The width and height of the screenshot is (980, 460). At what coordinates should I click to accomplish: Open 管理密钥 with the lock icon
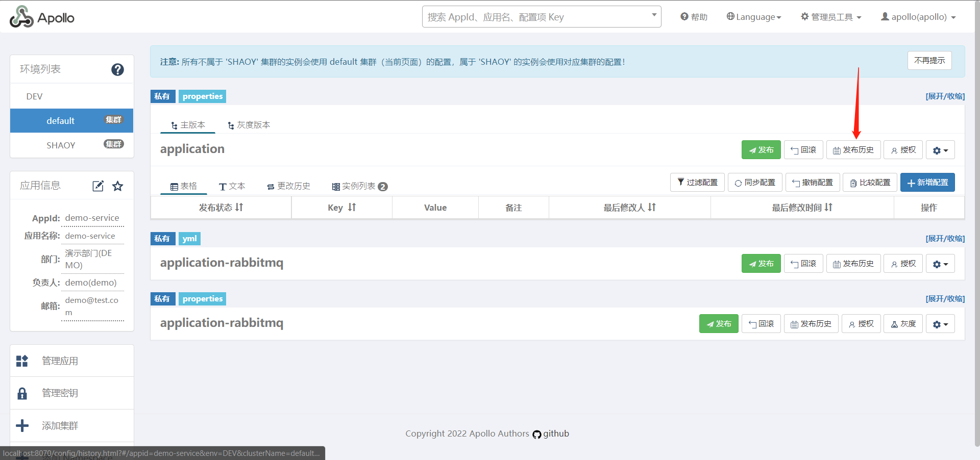pos(60,393)
